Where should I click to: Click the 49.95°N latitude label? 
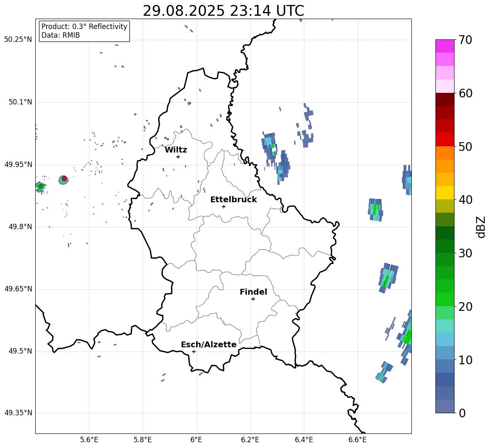pyautogui.click(x=18, y=164)
